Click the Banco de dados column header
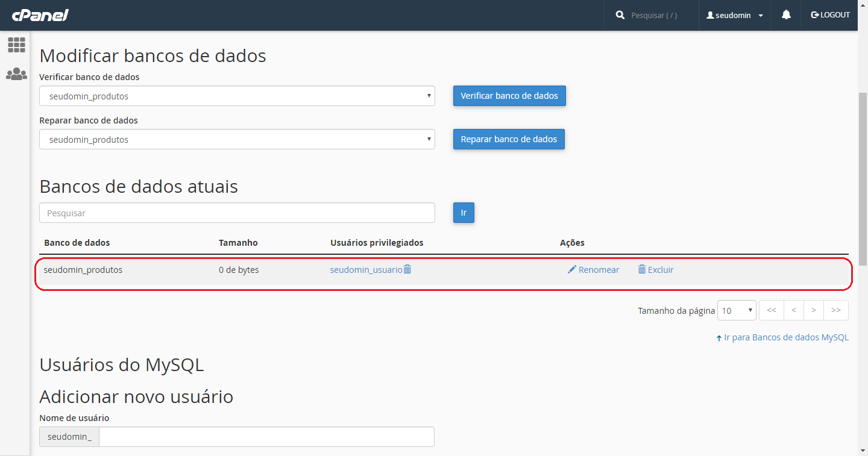 pos(77,243)
